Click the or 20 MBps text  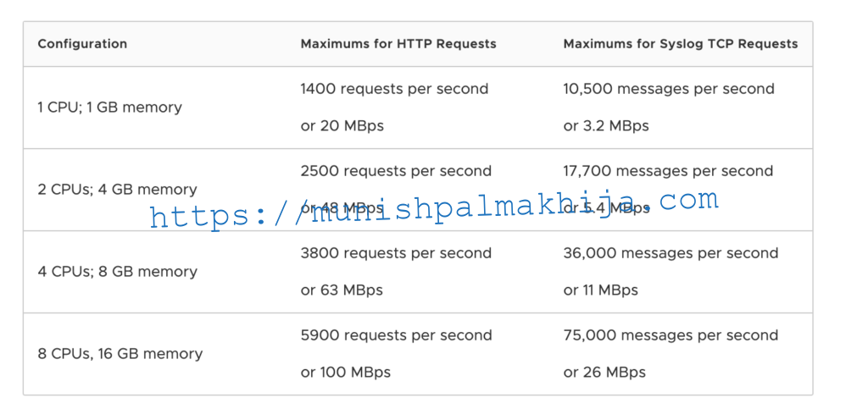coord(342,125)
